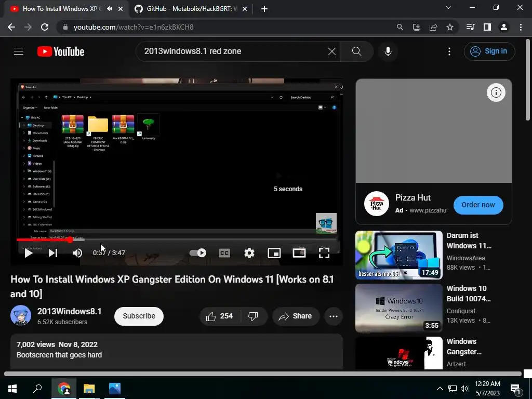Reload the current page
The height and width of the screenshot is (399, 532).
[45, 27]
